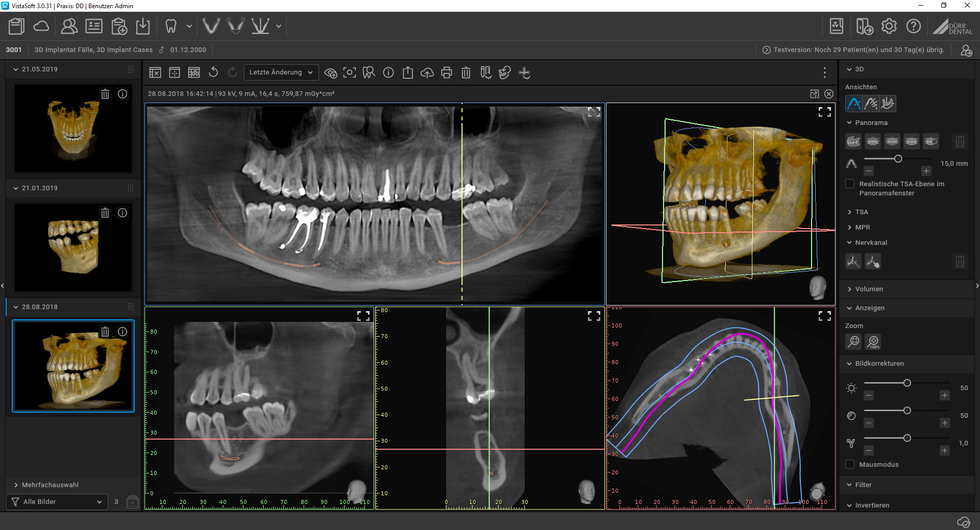The image size is (980, 530).
Task: Open the report document icon top right
Action: 837,26
